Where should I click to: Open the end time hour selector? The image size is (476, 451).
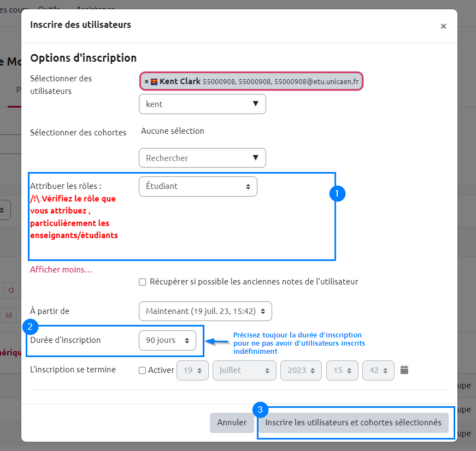tap(342, 370)
